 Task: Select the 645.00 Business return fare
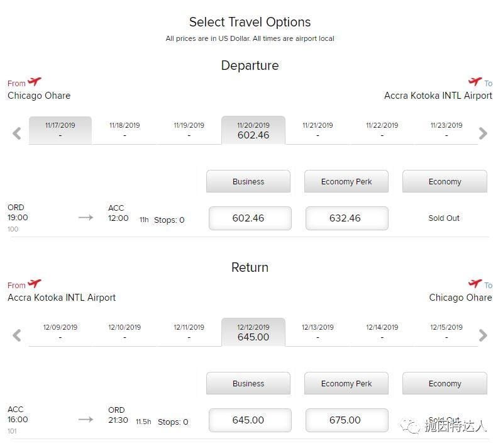tap(248, 420)
